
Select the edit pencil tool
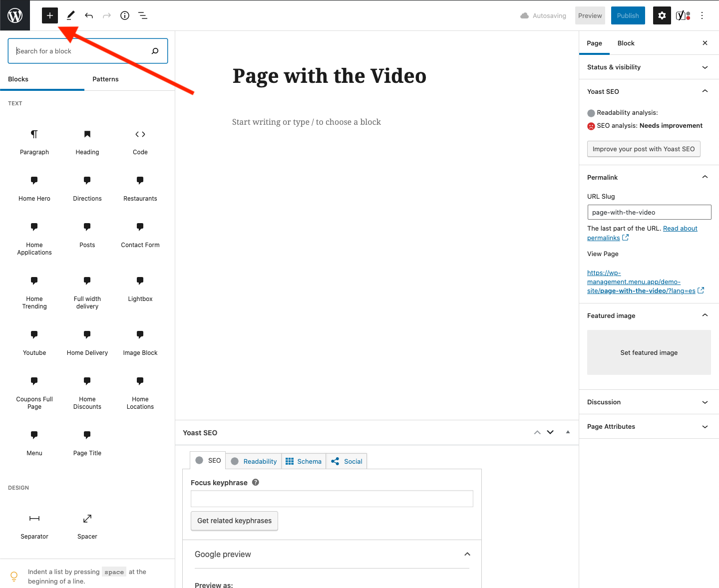point(70,15)
